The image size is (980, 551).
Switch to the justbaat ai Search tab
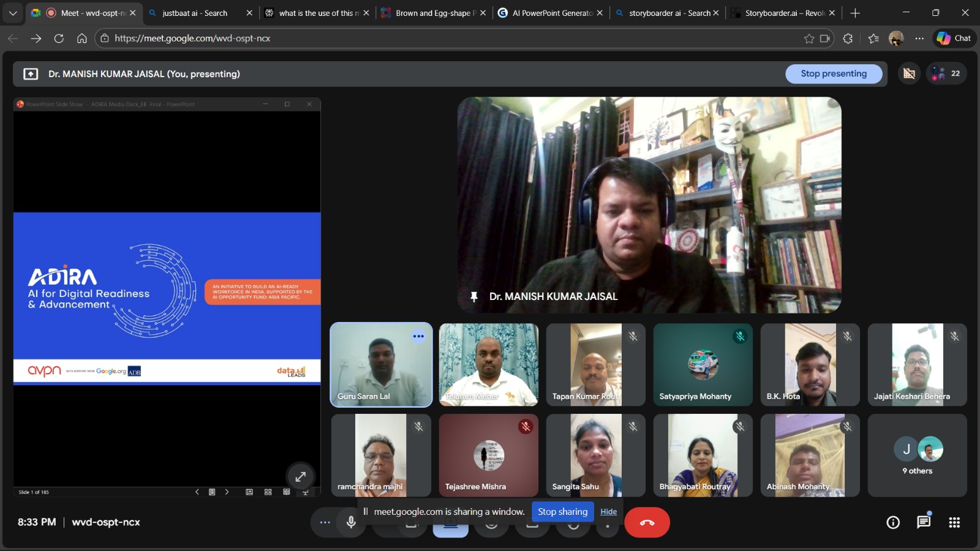pyautogui.click(x=195, y=13)
